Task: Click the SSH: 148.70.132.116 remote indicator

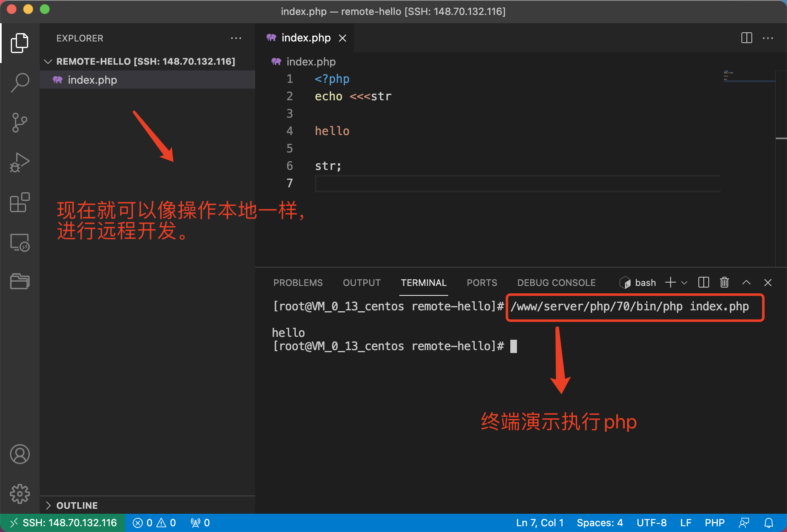Action: (63, 523)
